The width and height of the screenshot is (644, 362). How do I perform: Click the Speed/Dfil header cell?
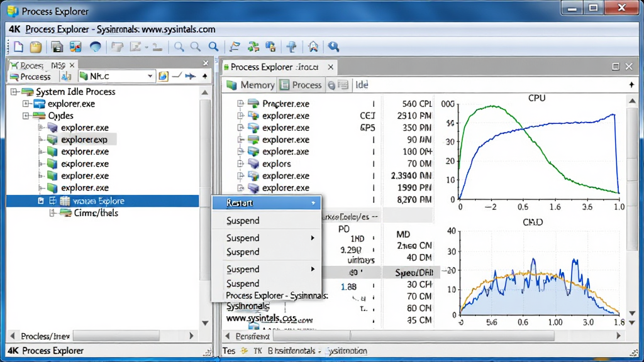[414, 273]
